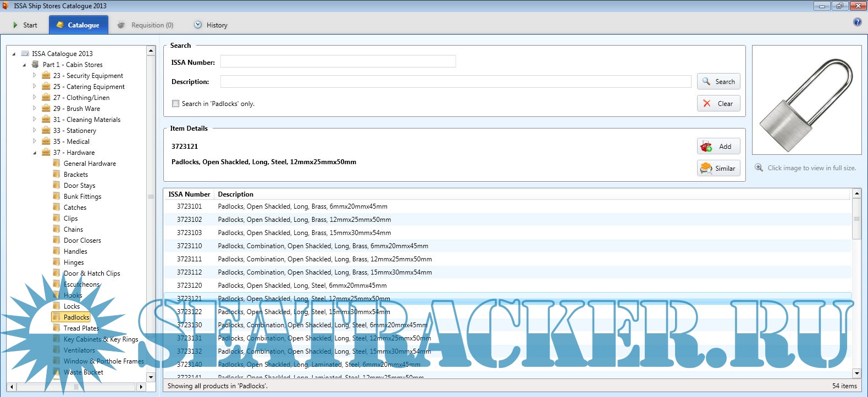Open the History tab
Viewport: 868px width, 397px height.
point(211,25)
